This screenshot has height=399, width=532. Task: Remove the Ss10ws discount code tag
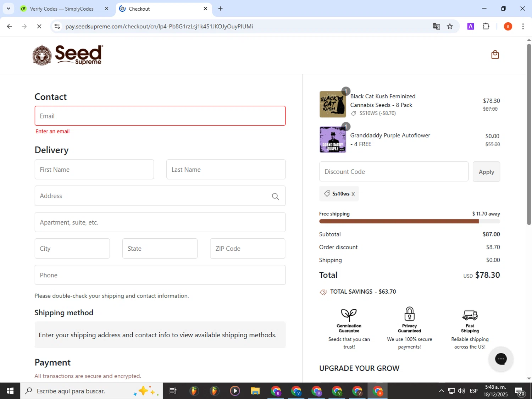(353, 194)
